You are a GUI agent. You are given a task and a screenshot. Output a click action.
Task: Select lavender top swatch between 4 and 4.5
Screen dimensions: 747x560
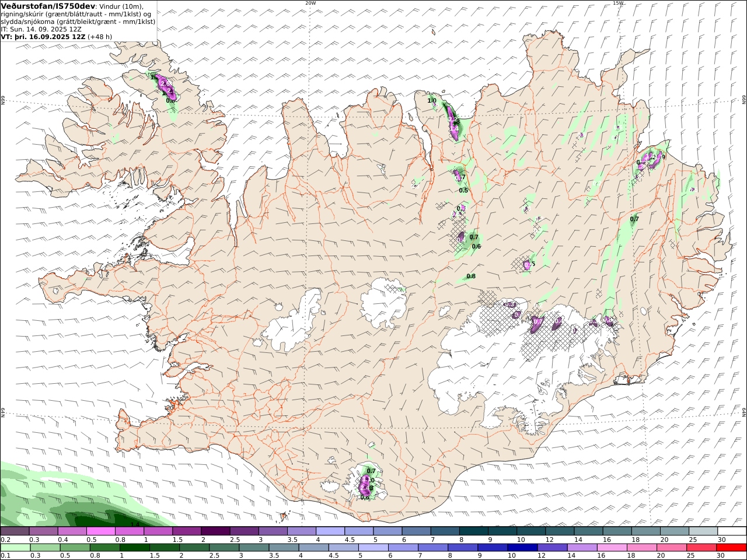(x=330, y=531)
